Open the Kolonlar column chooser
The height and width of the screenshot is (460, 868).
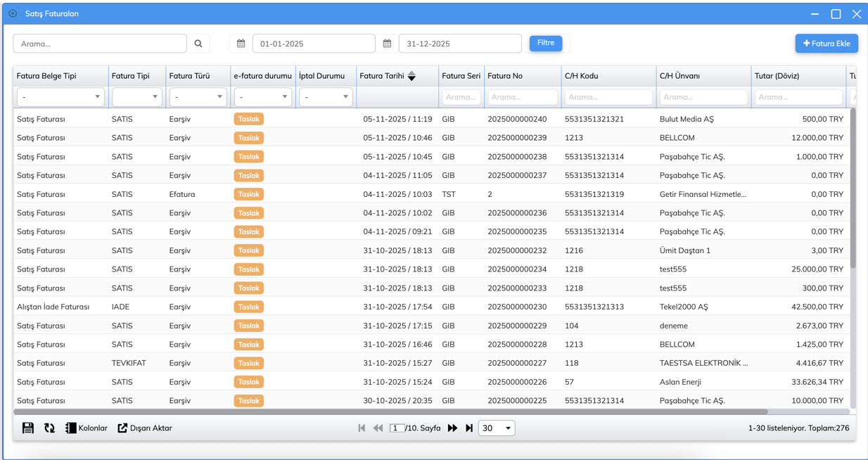coord(87,428)
